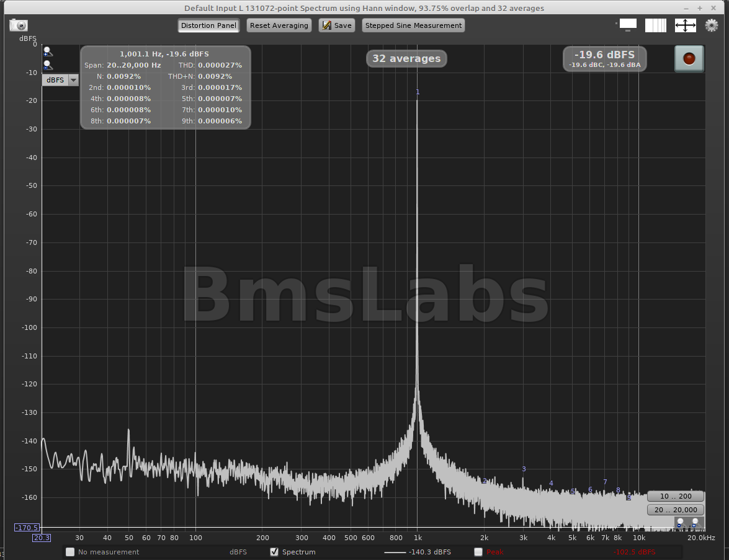Click the 32 averages badge

pos(406,58)
